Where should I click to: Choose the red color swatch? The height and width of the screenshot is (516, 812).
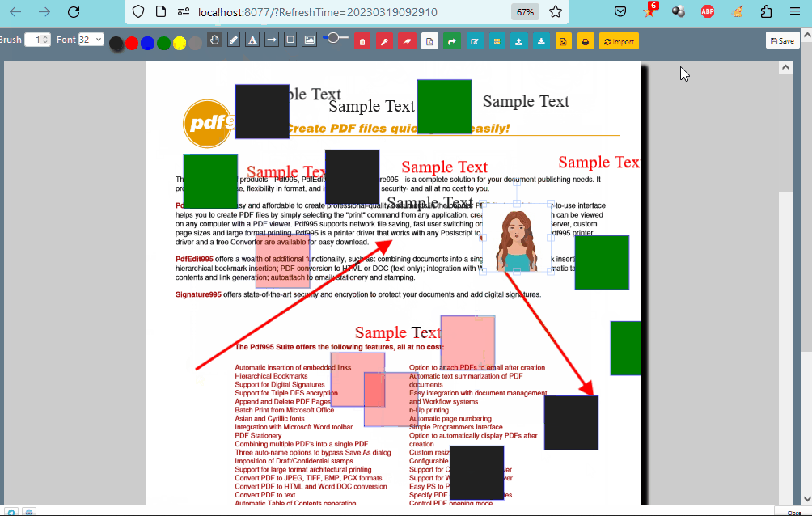tap(132, 44)
